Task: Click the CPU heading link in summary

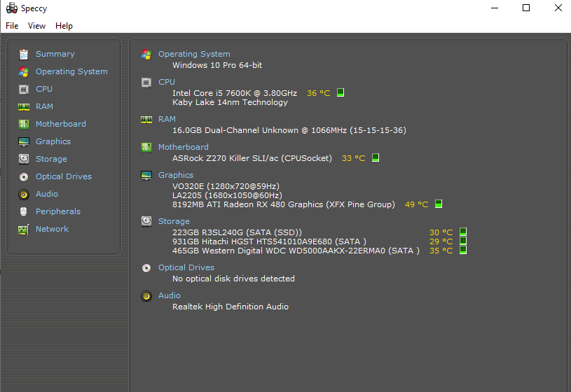Action: point(167,82)
